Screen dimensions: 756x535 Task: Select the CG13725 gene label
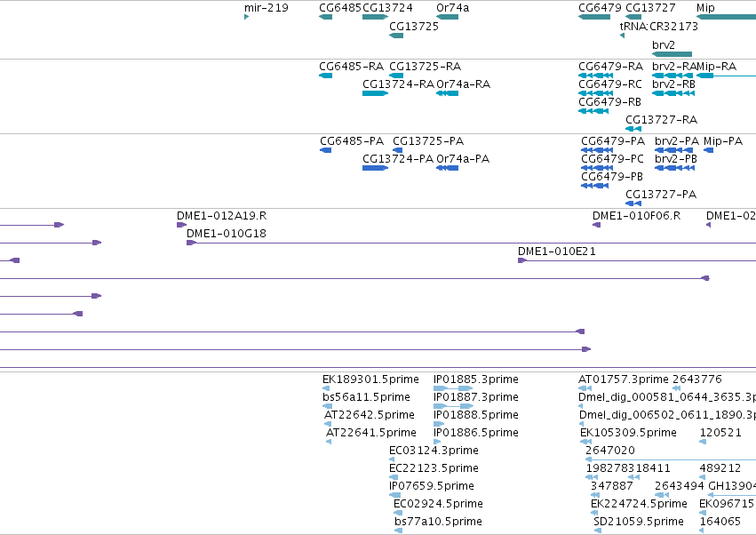tap(414, 26)
